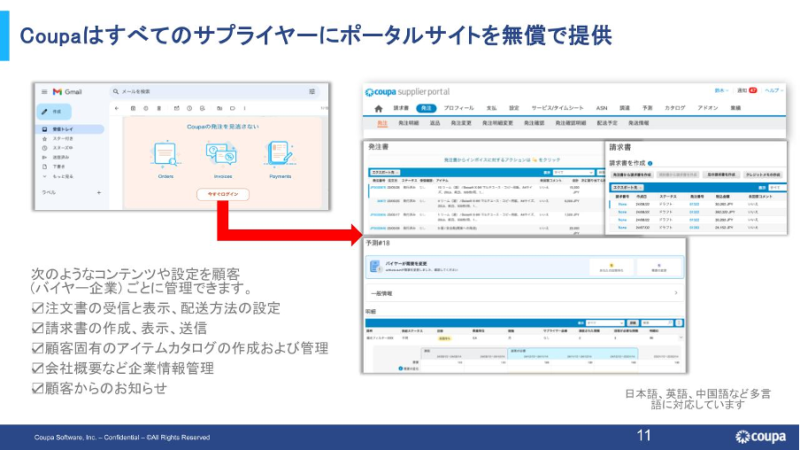Click the Gmail logo
800x450 pixels.
[x=67, y=92]
